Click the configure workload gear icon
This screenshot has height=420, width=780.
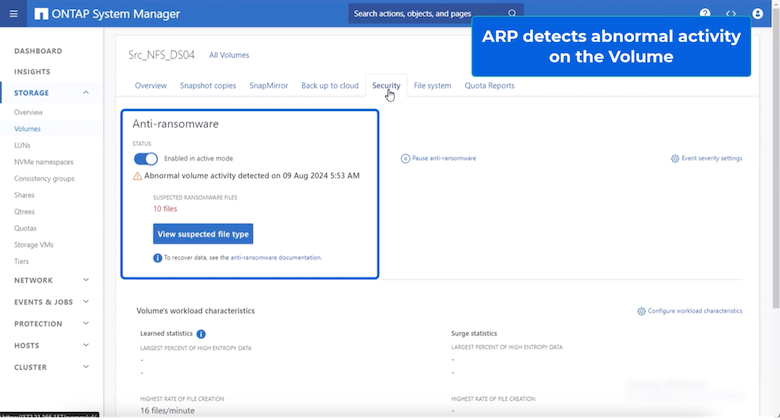641,311
